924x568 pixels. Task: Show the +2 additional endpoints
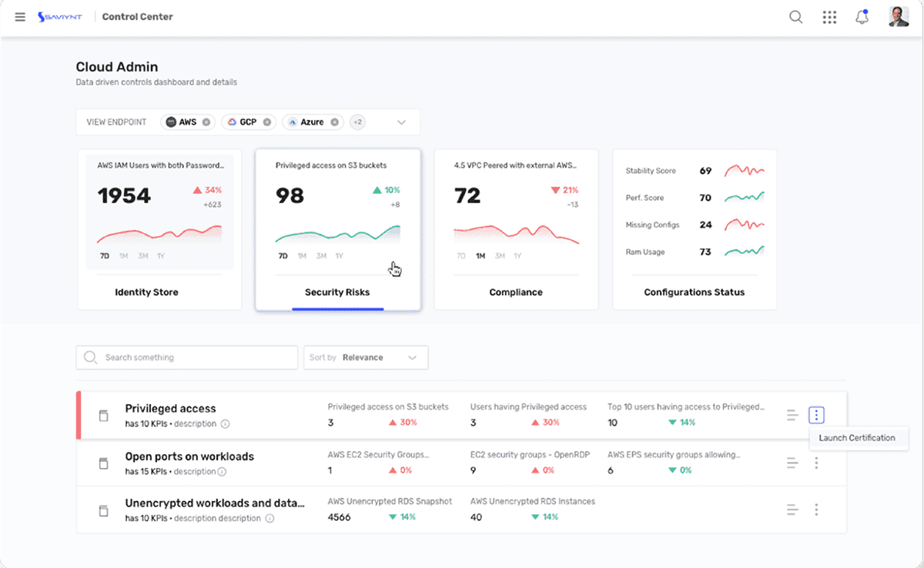point(357,122)
